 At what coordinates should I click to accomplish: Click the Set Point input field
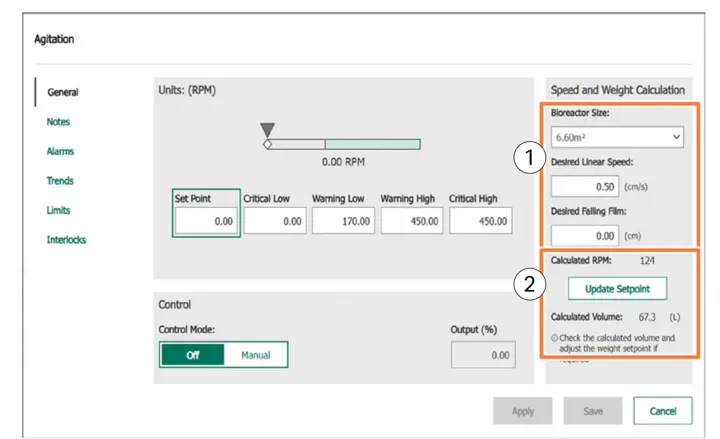coord(206,221)
